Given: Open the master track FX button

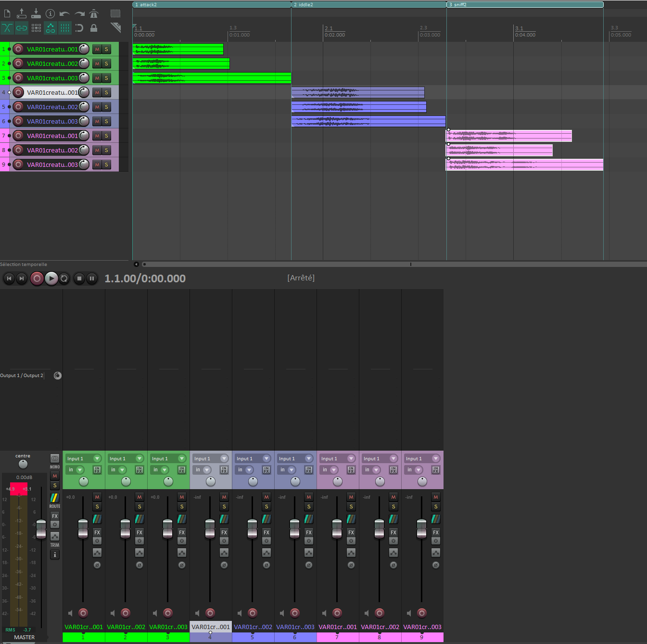Looking at the screenshot, I should point(55,516).
